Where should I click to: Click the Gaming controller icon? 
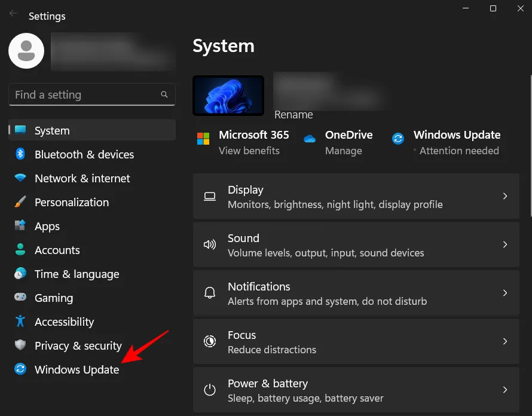[20, 298]
